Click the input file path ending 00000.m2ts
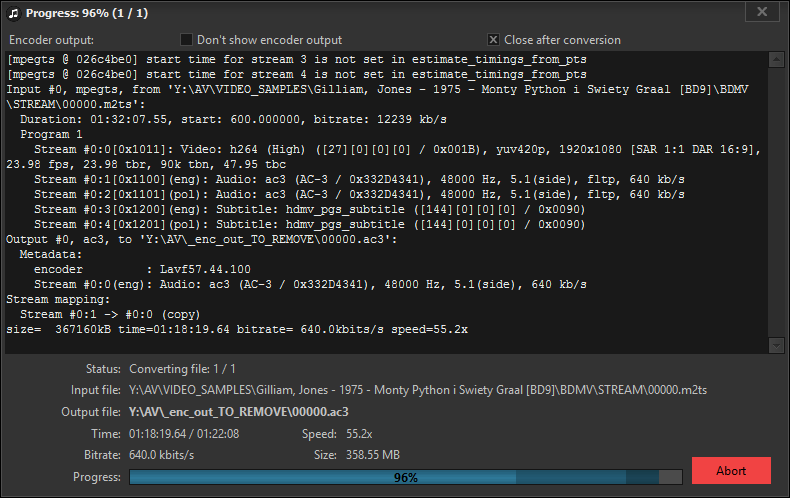The width and height of the screenshot is (790, 498). pyautogui.click(x=418, y=390)
